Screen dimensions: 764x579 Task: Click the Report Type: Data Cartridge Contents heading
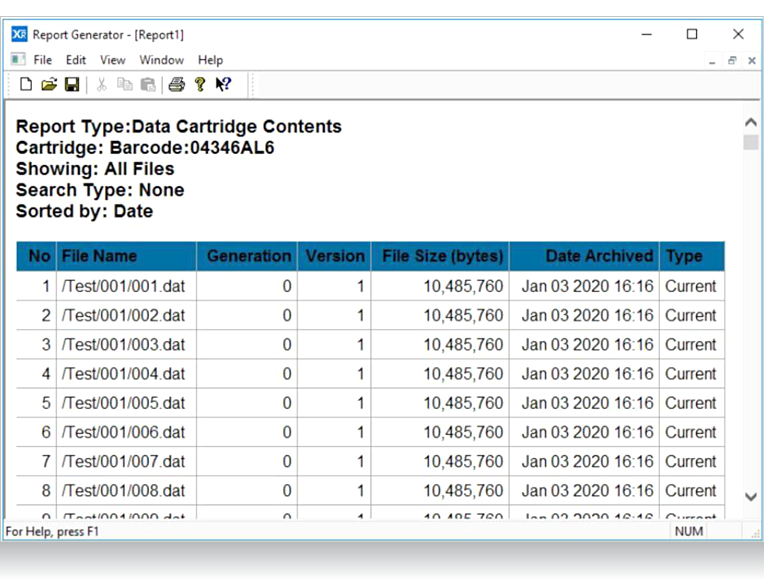tap(178, 127)
